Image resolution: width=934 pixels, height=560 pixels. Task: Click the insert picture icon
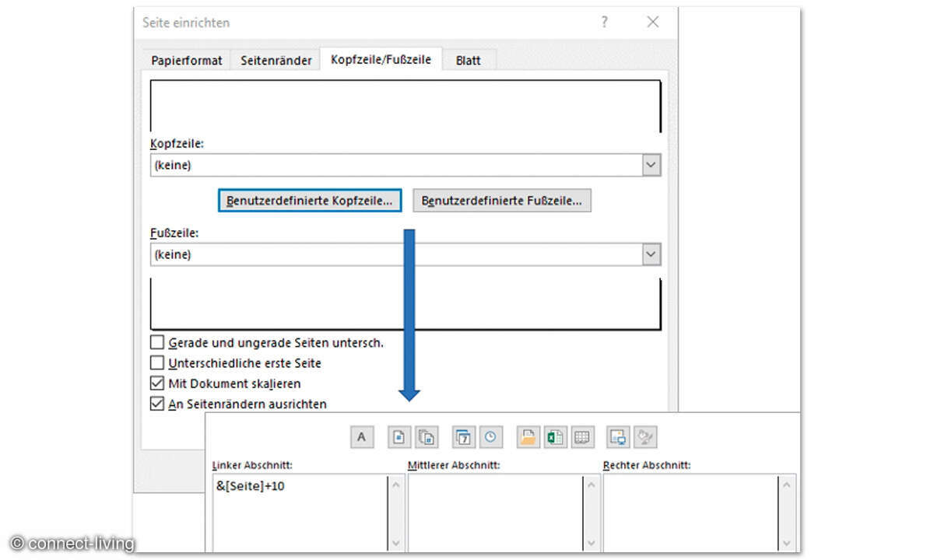pos(619,437)
